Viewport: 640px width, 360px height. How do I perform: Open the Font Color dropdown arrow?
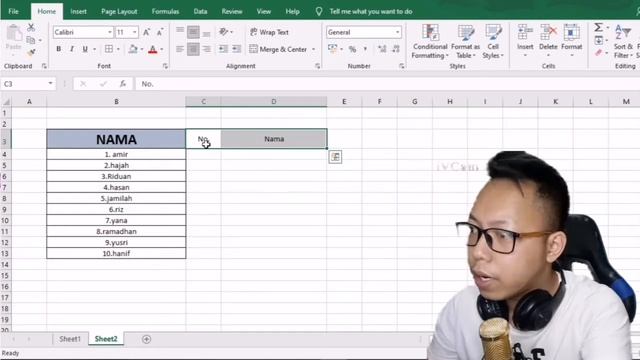point(162,49)
